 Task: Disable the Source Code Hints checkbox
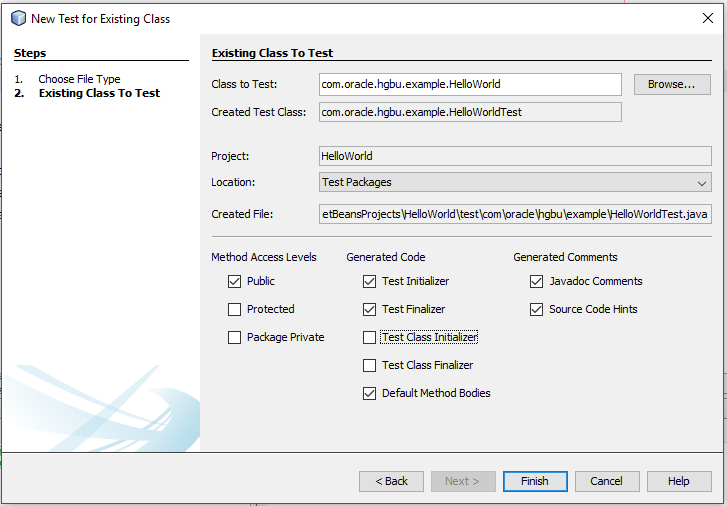[x=537, y=310]
